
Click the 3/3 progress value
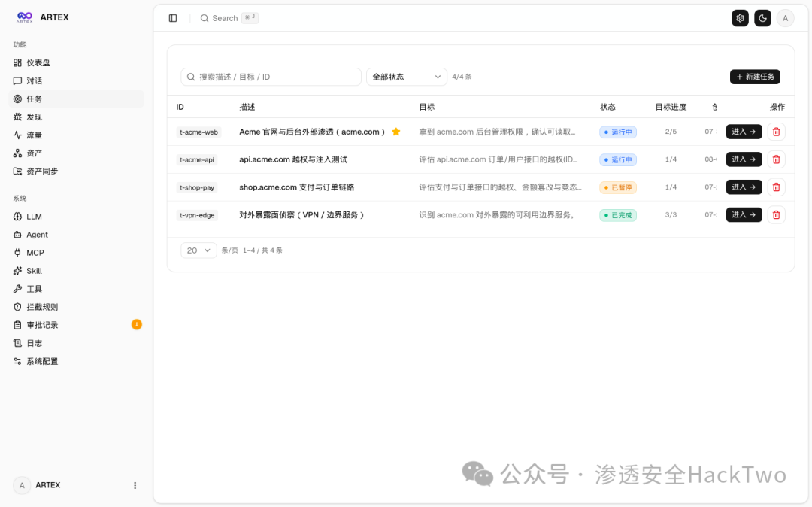(671, 214)
